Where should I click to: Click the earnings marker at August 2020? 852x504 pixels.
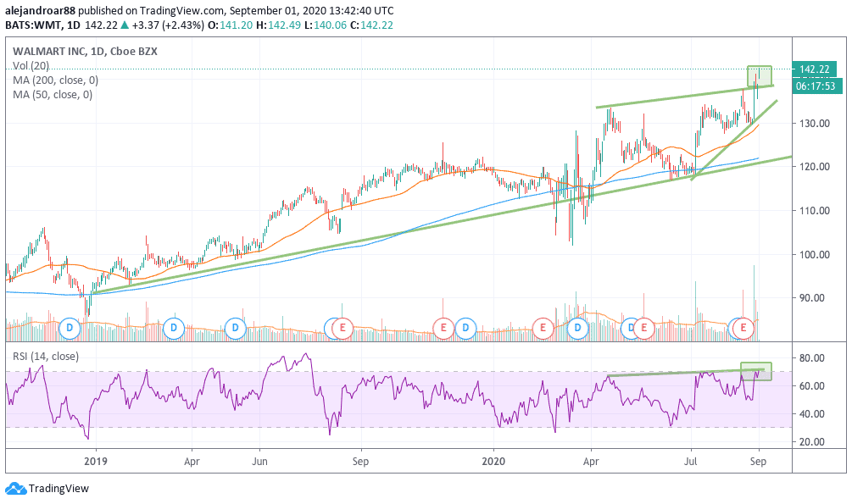tap(743, 328)
